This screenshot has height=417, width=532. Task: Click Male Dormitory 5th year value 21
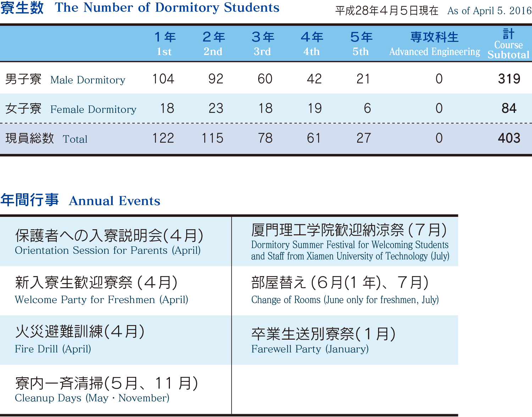point(363,79)
